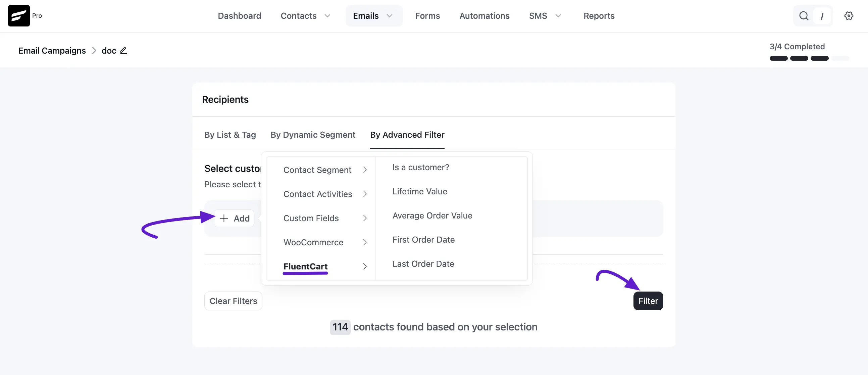868x375 pixels.
Task: Select the By Advanced Filter tab
Action: 407,135
